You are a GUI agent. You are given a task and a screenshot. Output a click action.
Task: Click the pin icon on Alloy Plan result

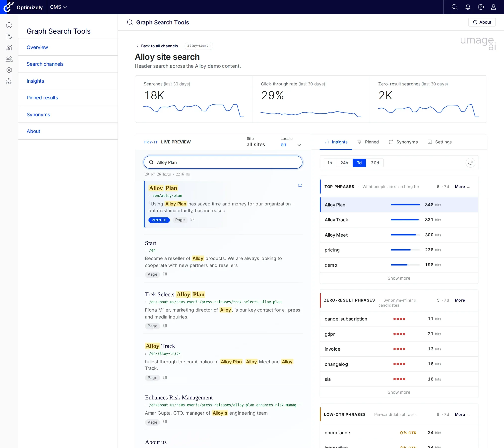coord(300,186)
